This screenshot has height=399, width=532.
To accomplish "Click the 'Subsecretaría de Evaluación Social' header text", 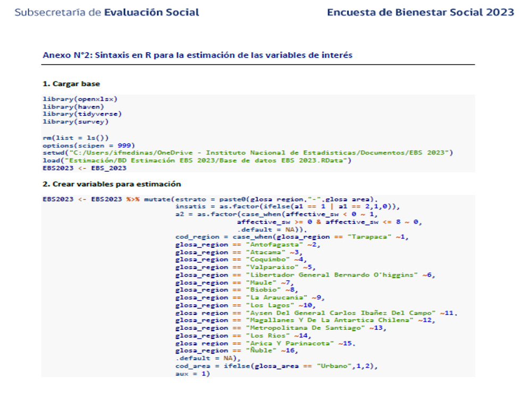I will tap(107, 13).
